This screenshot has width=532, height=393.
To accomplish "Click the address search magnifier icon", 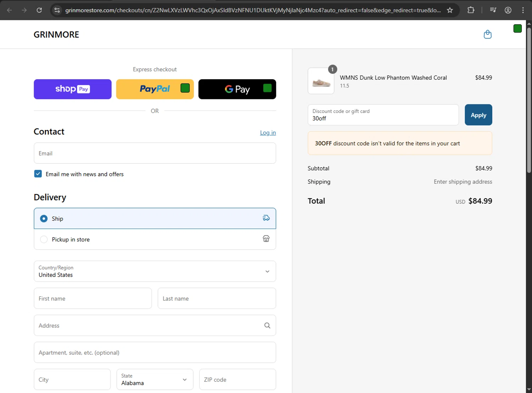I will [x=267, y=326].
